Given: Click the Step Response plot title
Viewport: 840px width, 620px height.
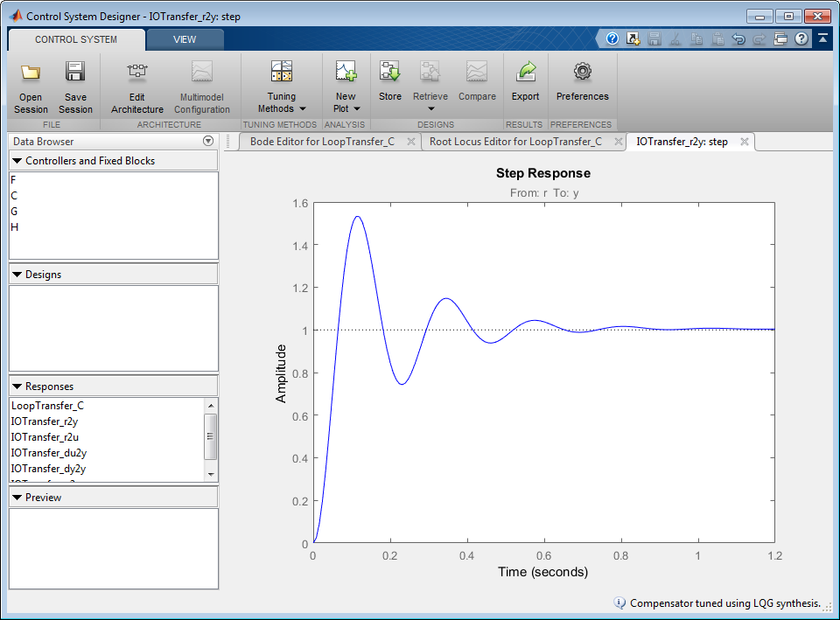Looking at the screenshot, I should pos(543,173).
